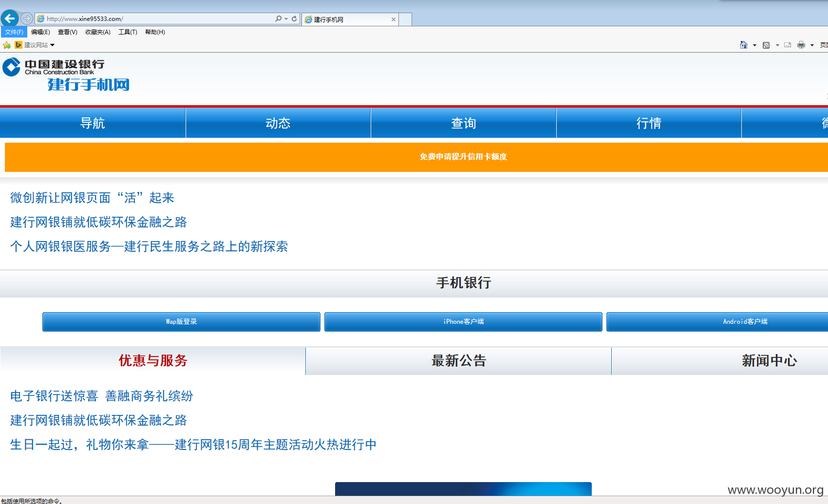Switch to the 最新公告 tab
Screen dimensions: 828x504
pos(458,361)
